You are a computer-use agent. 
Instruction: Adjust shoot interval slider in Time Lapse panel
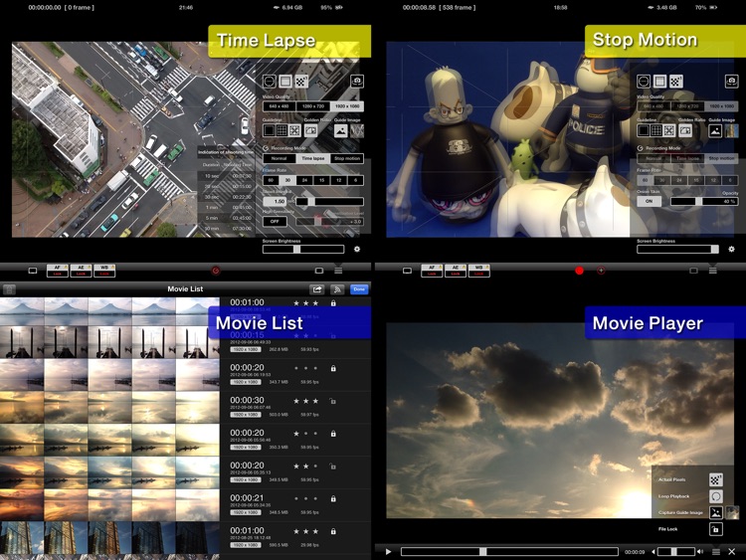(329, 201)
